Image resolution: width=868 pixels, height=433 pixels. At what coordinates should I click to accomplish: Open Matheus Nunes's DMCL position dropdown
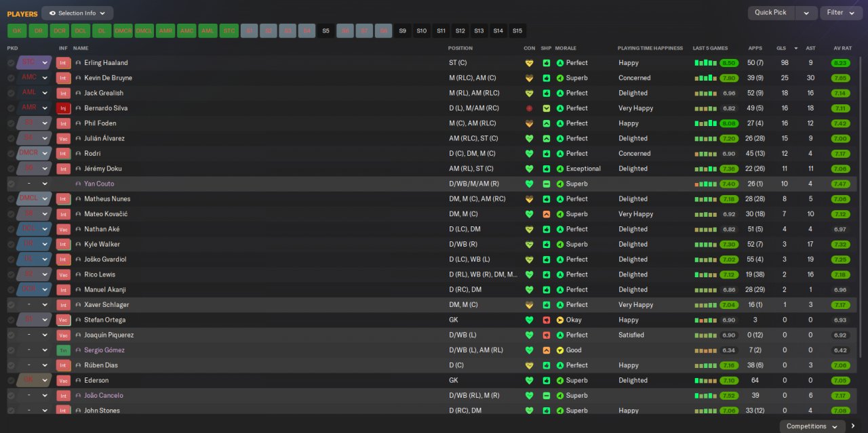[x=35, y=199]
